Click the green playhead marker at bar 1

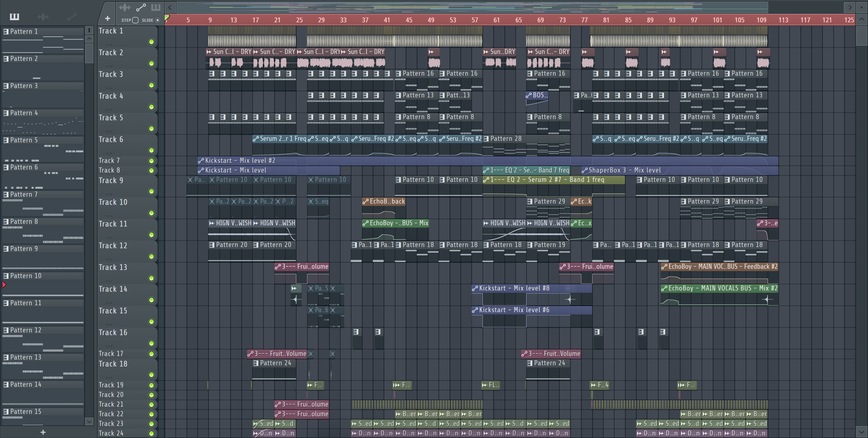tap(167, 18)
